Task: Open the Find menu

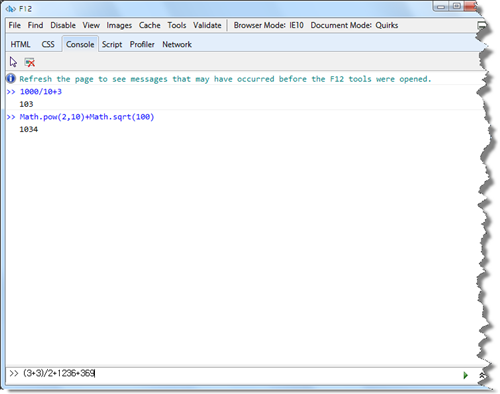Action: tap(35, 25)
